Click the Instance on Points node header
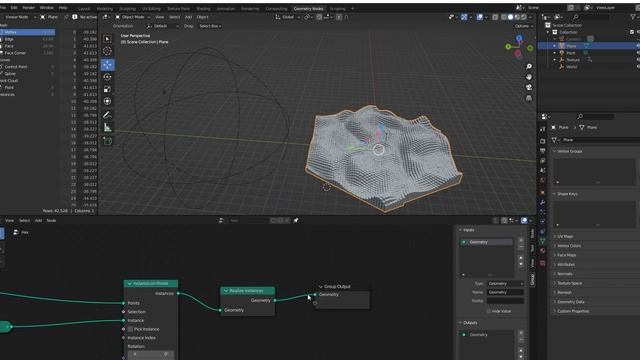640x360 pixels. pyautogui.click(x=151, y=283)
